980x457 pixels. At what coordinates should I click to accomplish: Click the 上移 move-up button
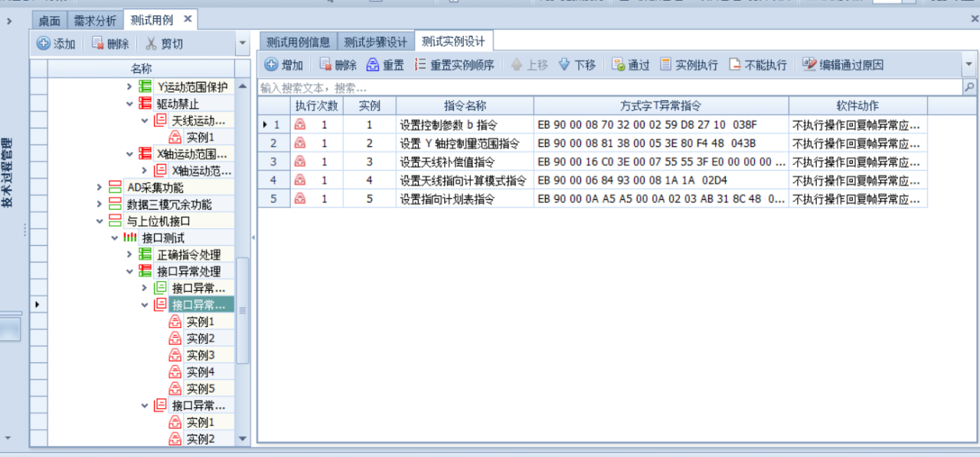[x=530, y=65]
